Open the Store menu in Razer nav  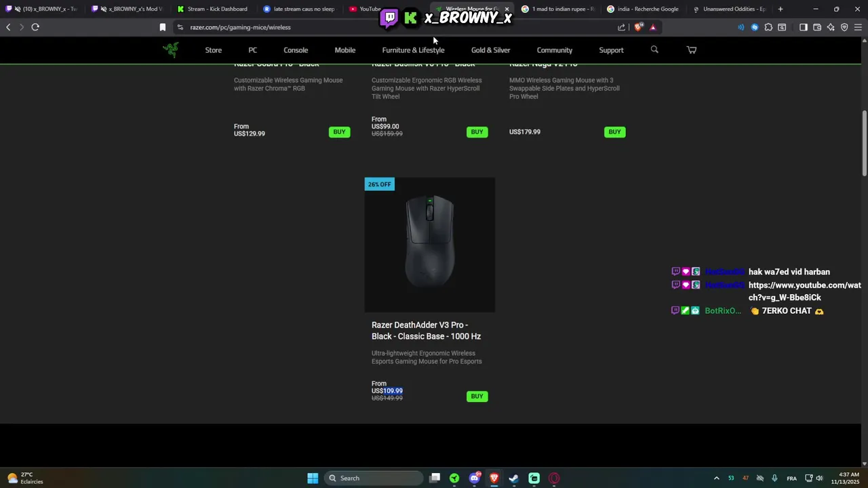pos(214,50)
